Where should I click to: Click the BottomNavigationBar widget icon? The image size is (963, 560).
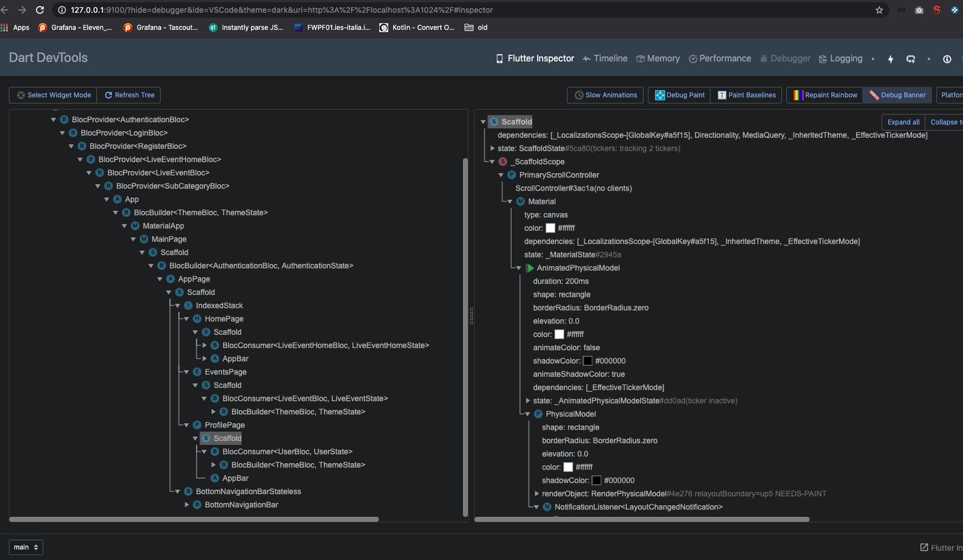[x=197, y=505]
